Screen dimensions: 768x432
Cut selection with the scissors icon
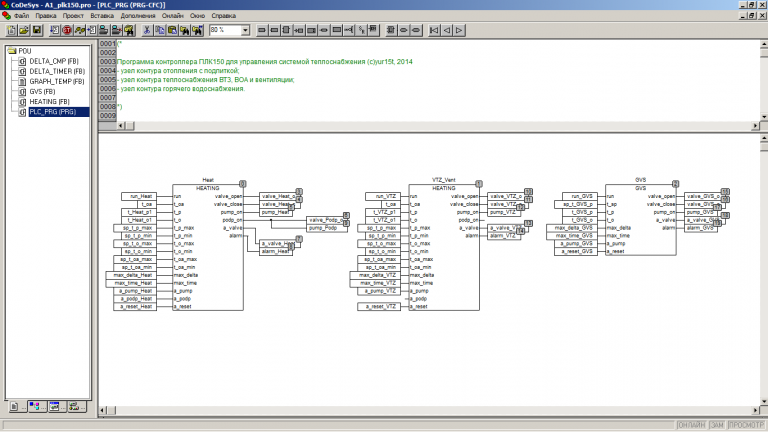click(x=146, y=31)
